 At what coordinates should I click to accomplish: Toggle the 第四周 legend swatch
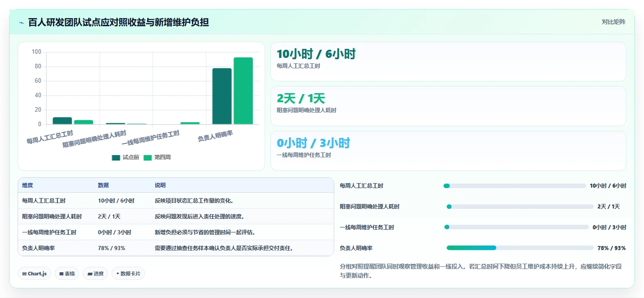click(x=148, y=158)
